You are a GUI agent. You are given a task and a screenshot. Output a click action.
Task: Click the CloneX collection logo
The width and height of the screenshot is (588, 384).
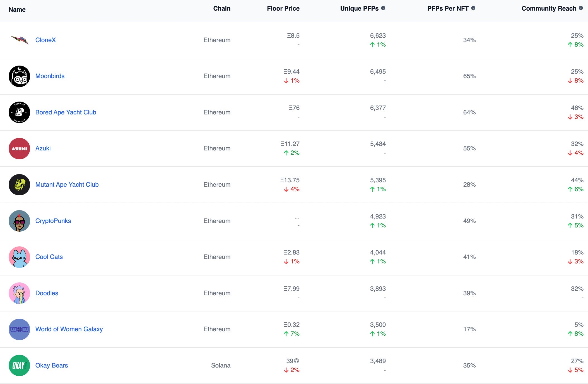coord(19,40)
